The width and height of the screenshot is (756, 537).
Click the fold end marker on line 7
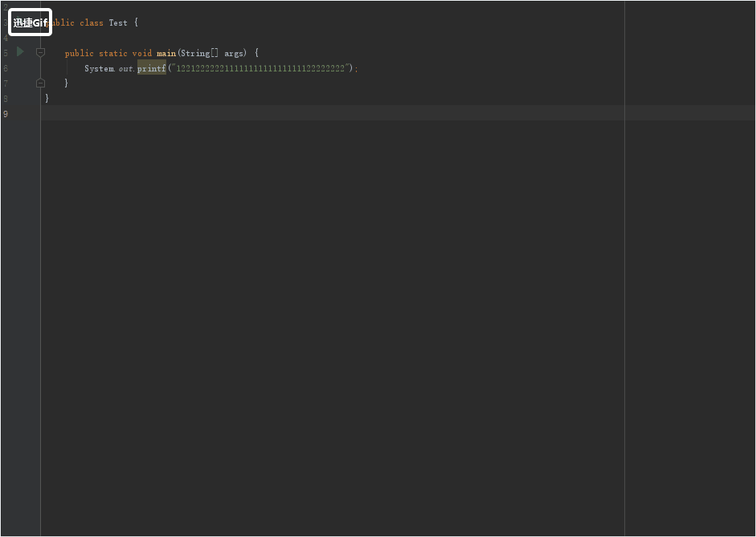40,83
